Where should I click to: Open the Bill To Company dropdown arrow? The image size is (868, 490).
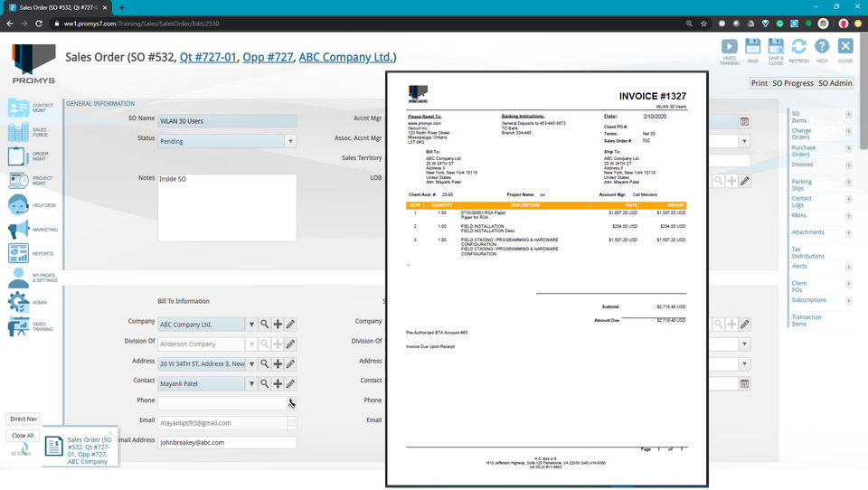click(x=251, y=325)
